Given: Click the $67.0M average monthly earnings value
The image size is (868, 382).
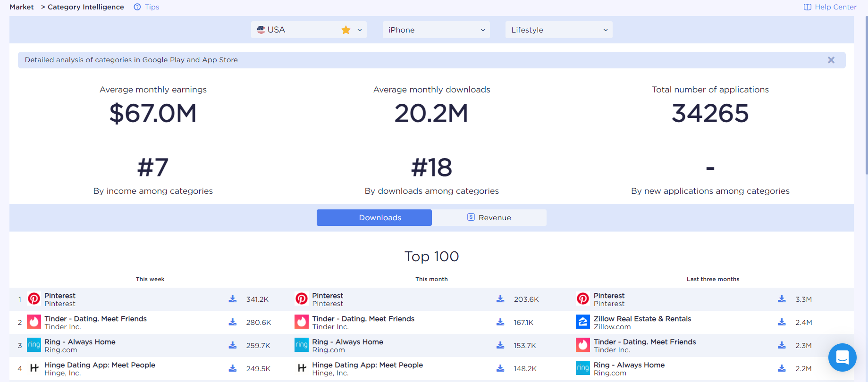Looking at the screenshot, I should point(153,113).
